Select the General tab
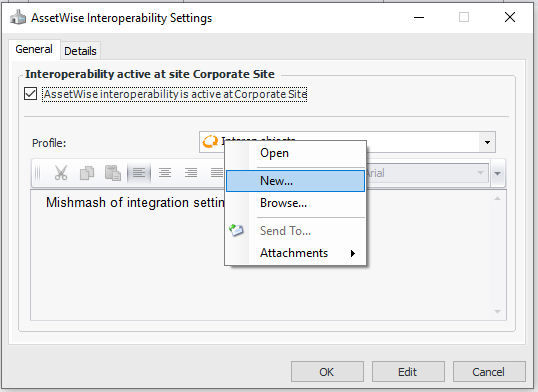538x392 pixels. click(x=34, y=49)
